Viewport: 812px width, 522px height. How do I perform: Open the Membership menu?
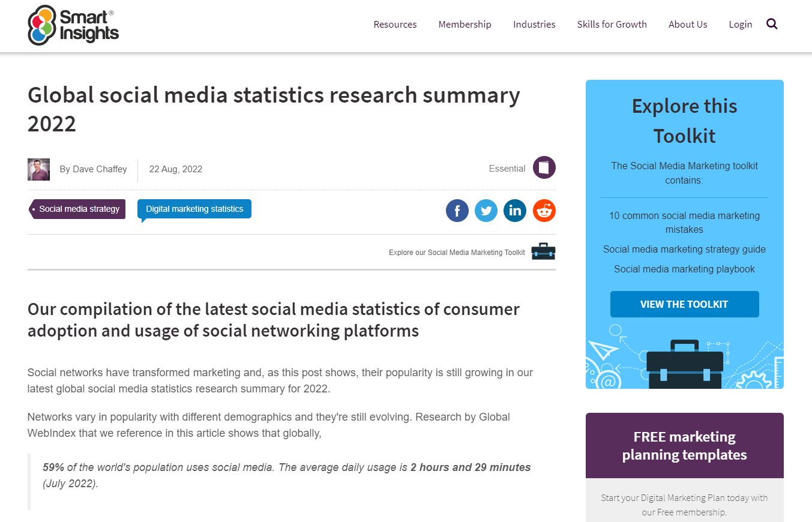click(x=465, y=25)
